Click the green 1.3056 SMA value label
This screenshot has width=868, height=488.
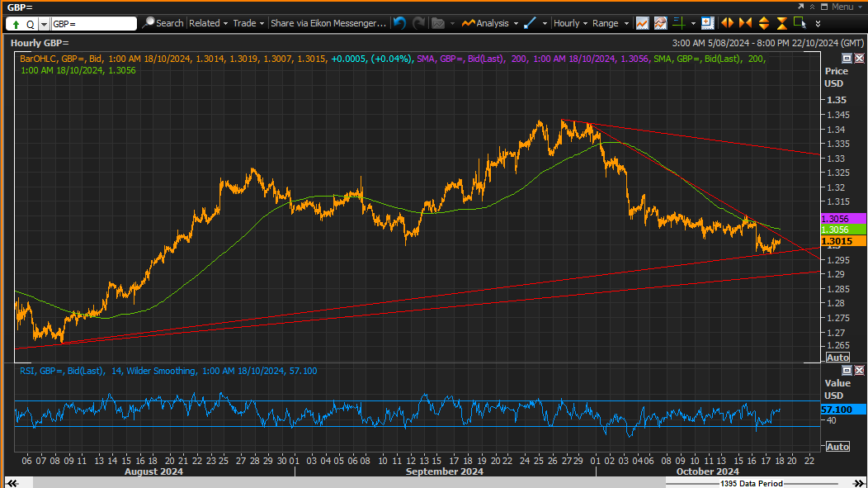coord(843,230)
